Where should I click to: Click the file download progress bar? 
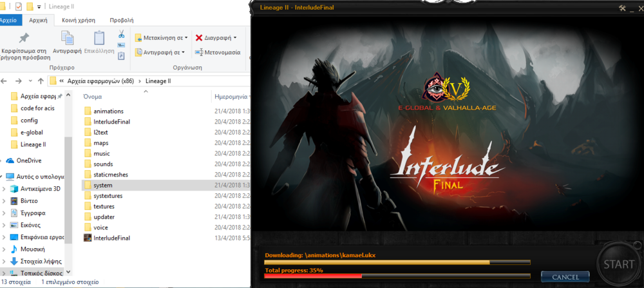tap(397, 262)
